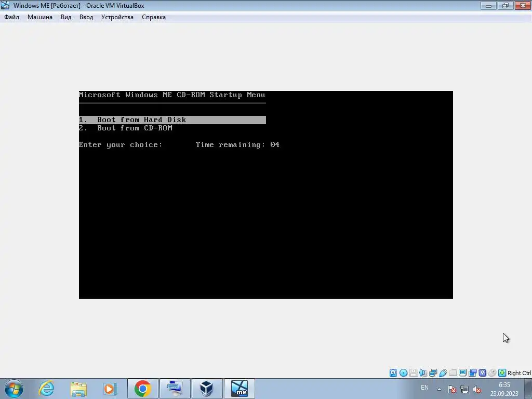Click the 'Microsoft Windows ME CD-ROM Startup Menu' heading

coord(172,95)
